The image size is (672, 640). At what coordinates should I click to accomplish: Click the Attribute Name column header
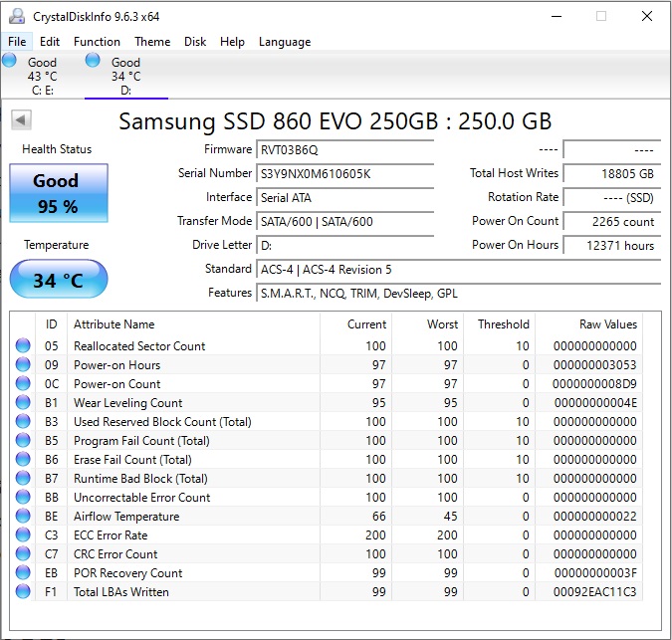[193, 324]
